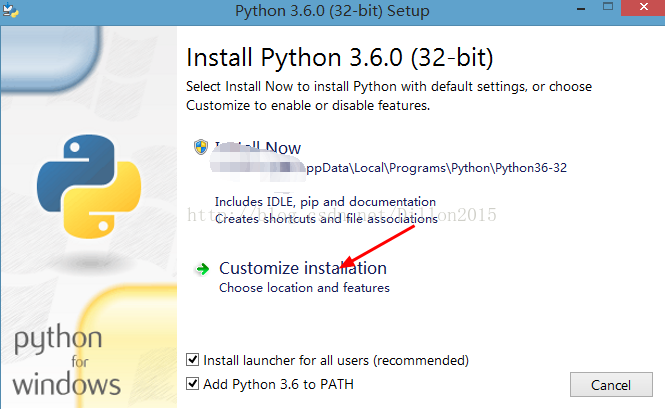Minimize the Python Setup window

click(581, 9)
